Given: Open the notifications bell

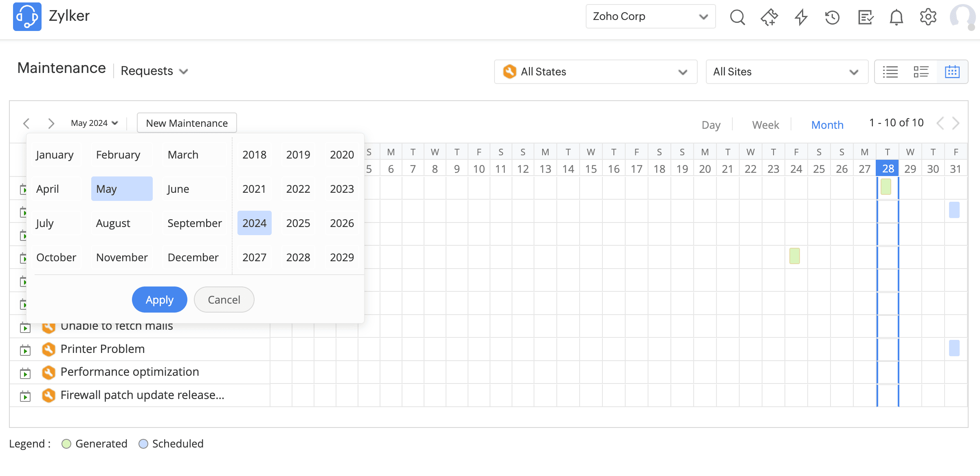Looking at the screenshot, I should 896,17.
